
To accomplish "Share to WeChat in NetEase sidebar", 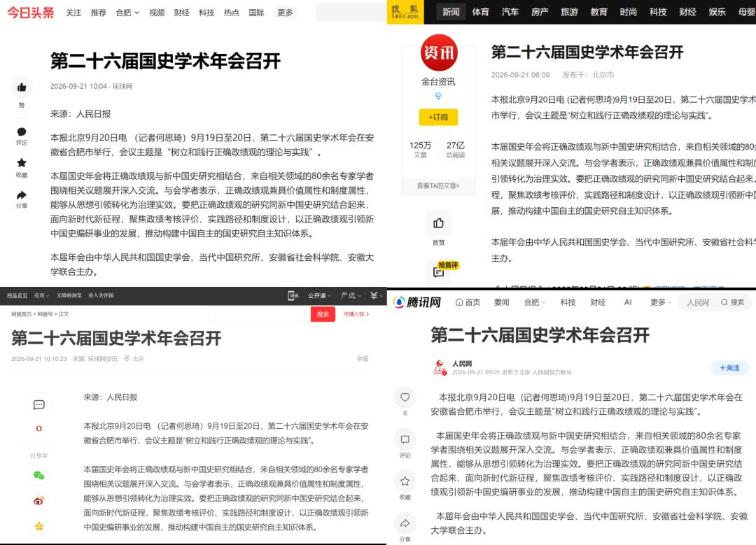I will 39,476.
